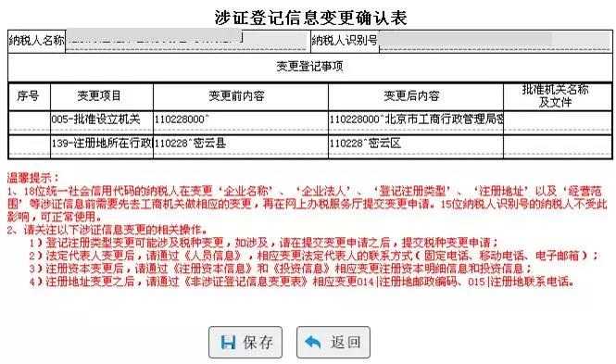
Task: Click the 005-批准设立机关 change item cell
Action: click(102, 122)
